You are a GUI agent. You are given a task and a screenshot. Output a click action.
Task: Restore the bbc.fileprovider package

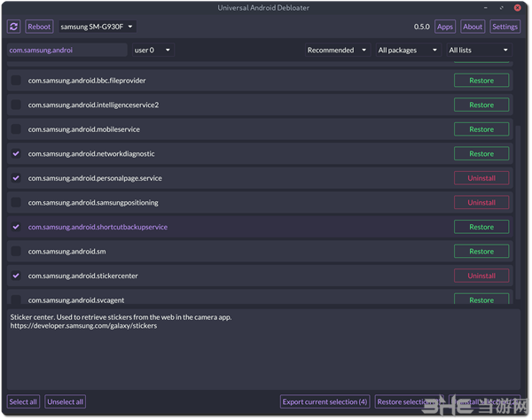481,81
